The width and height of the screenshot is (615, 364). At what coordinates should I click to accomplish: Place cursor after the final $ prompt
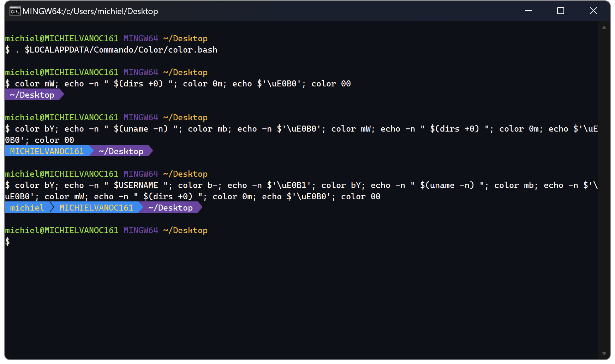click(x=14, y=241)
